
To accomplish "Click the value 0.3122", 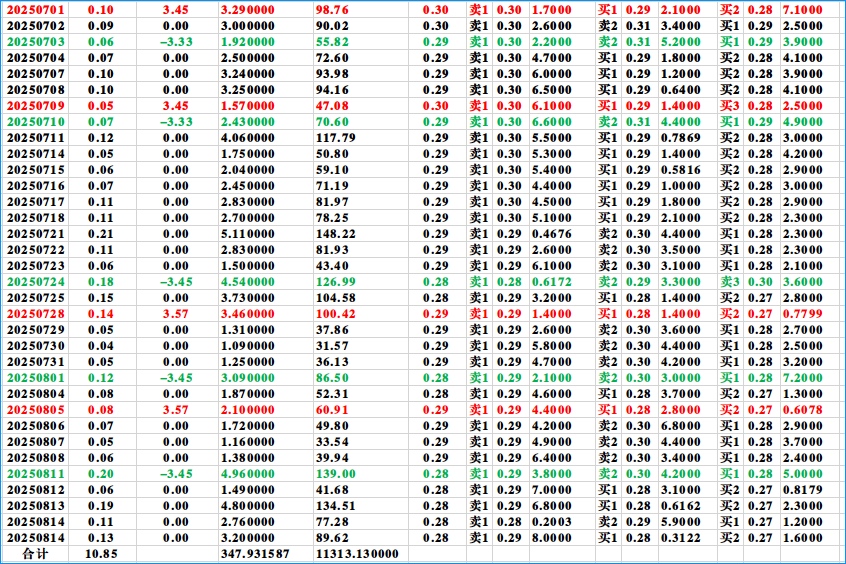I will (x=681, y=538).
